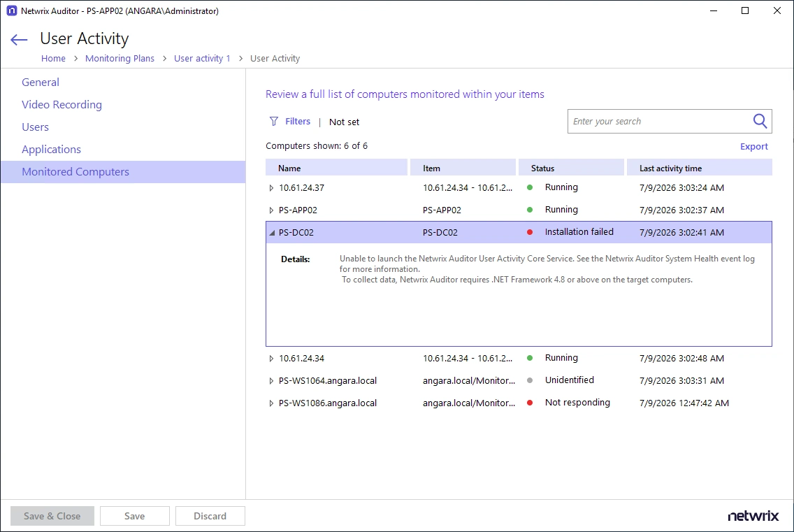Select 'Not responding' status text
Viewport: 794px width, 532px height.
pos(577,402)
